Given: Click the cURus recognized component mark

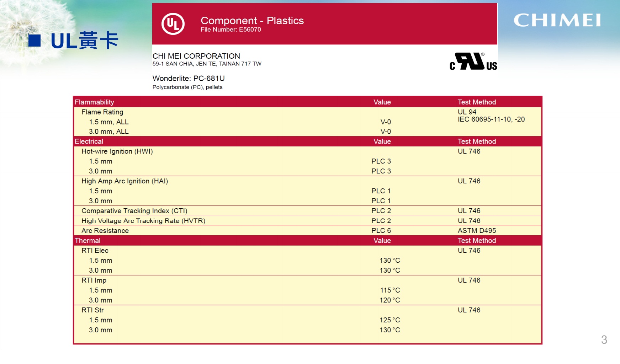Looking at the screenshot, I should (x=473, y=61).
